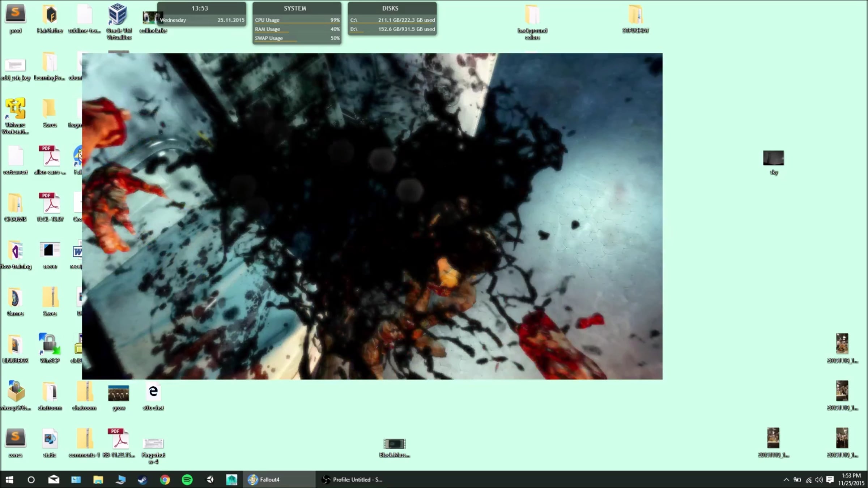The height and width of the screenshot is (488, 868).
Task: Open the Mail app in taskbar
Action: (x=54, y=480)
